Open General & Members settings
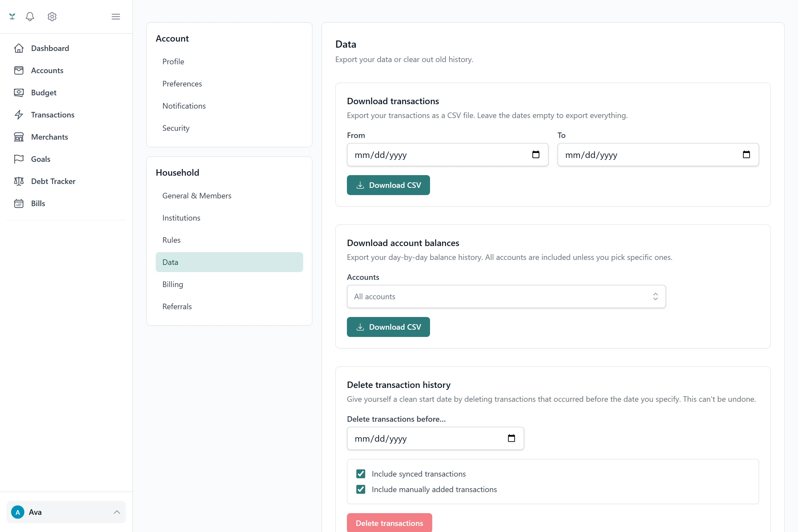Screen dimensions: 798x532 (x=229, y=196)
